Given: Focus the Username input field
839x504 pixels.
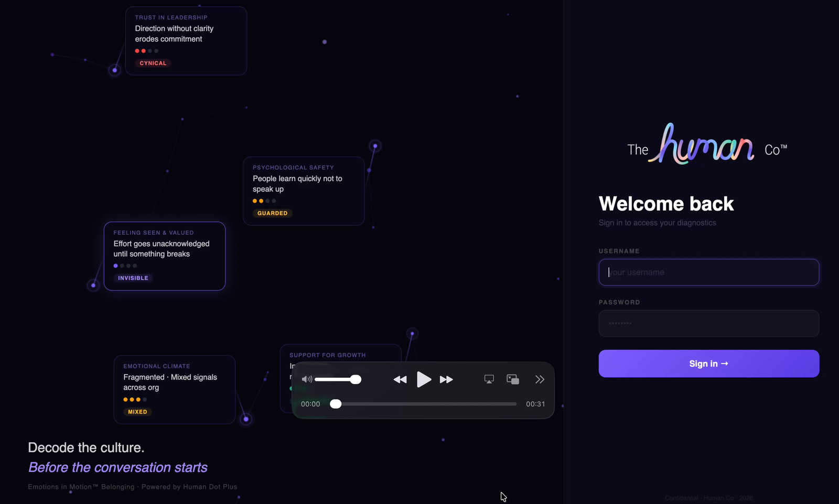Looking at the screenshot, I should pyautogui.click(x=708, y=272).
